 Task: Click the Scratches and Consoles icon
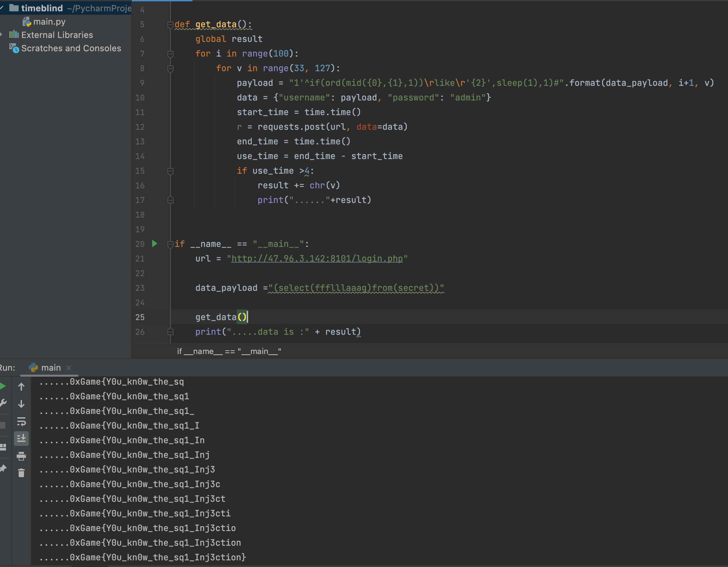coord(14,48)
